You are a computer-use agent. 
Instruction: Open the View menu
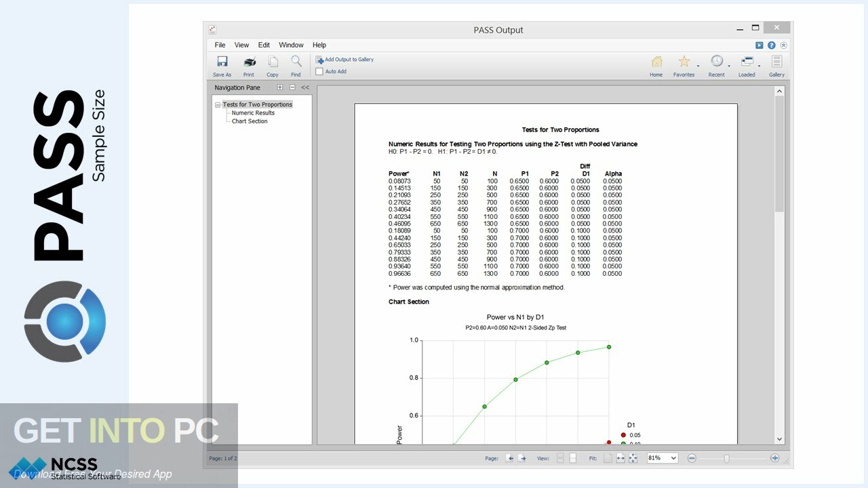pyautogui.click(x=241, y=45)
